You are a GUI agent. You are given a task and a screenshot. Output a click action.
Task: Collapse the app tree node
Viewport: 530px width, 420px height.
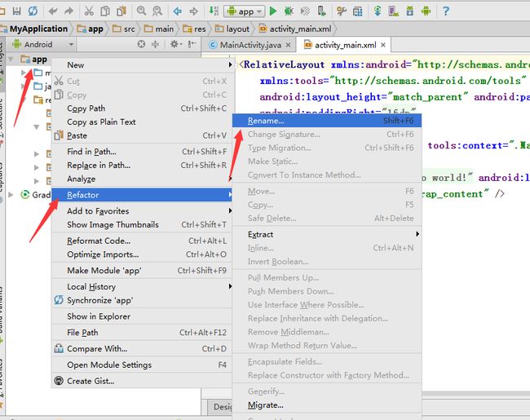[x=11, y=60]
